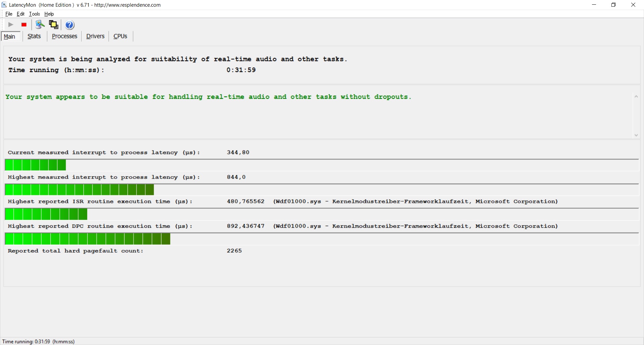Start monitoring with the green play button
This screenshot has width=644, height=345.
click(11, 25)
